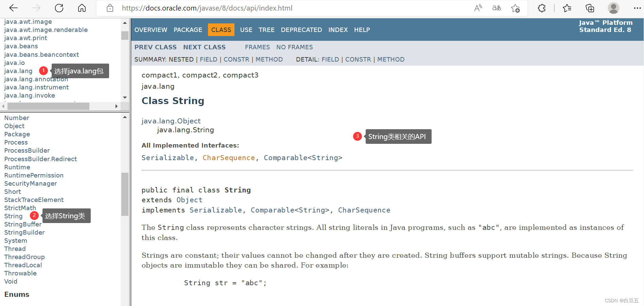The width and height of the screenshot is (644, 306).
Task: Open the ProcessBuilder.Redirect class
Action: (40, 159)
